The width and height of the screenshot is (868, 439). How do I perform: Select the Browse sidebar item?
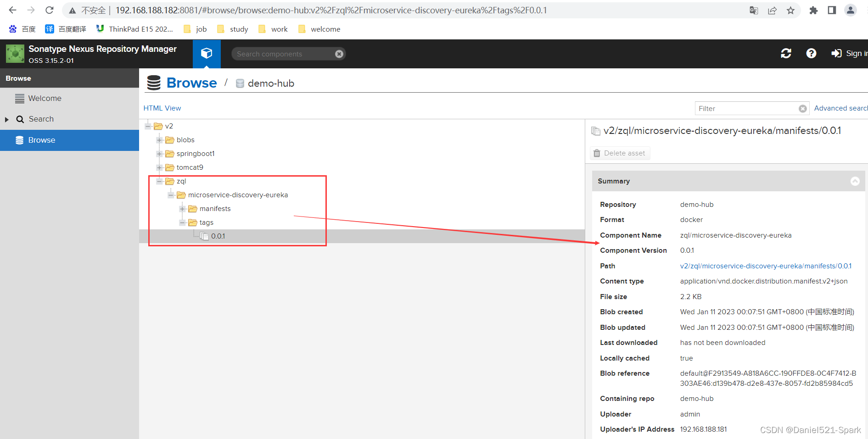click(69, 140)
